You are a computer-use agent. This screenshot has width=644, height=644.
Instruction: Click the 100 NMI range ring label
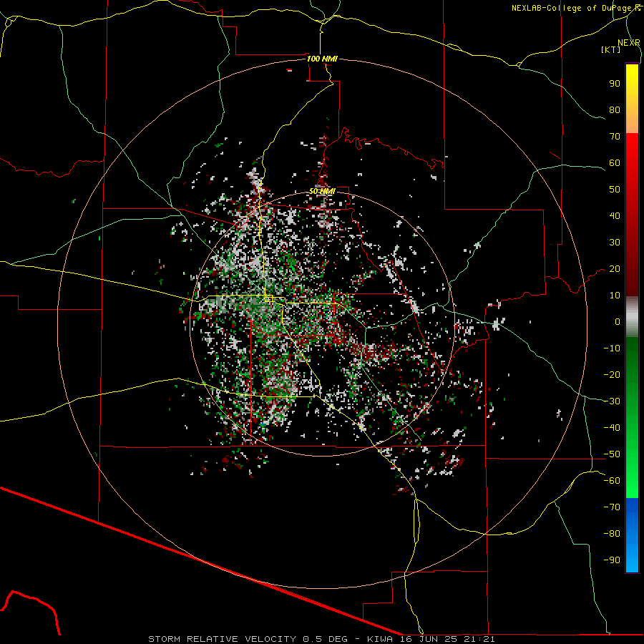(x=323, y=59)
